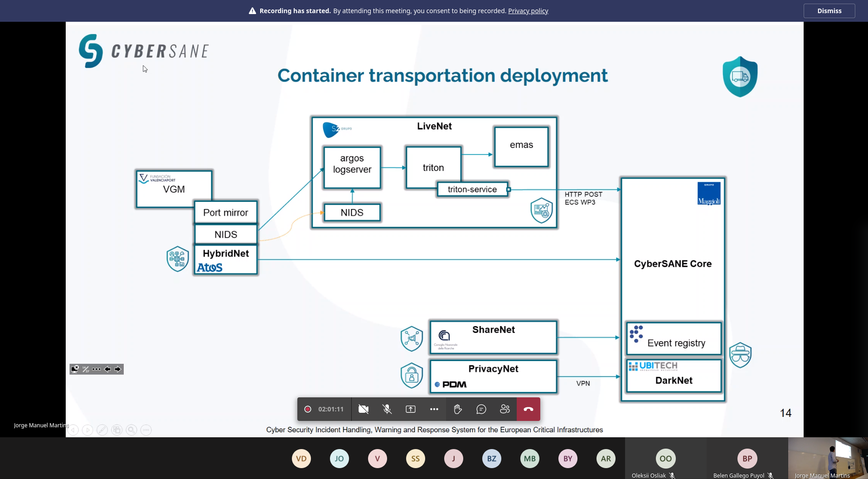The height and width of the screenshot is (479, 868).
Task: Click the 'Event registry' box
Action: click(x=674, y=338)
